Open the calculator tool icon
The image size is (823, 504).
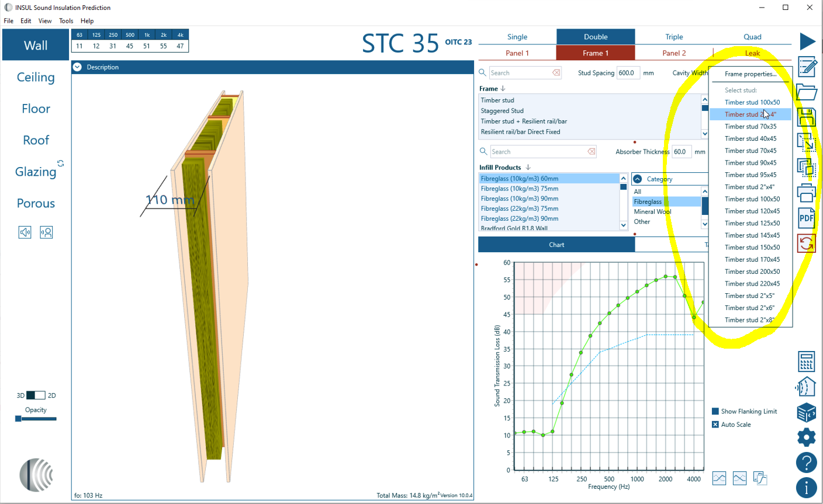click(807, 362)
